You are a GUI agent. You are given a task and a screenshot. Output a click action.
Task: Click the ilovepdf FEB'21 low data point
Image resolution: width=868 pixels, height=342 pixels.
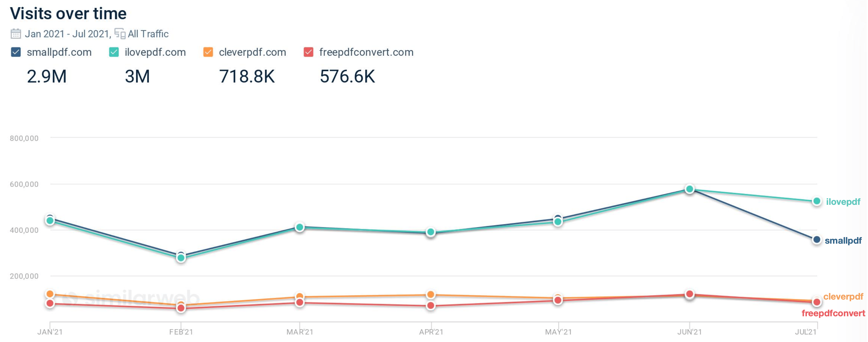(181, 258)
